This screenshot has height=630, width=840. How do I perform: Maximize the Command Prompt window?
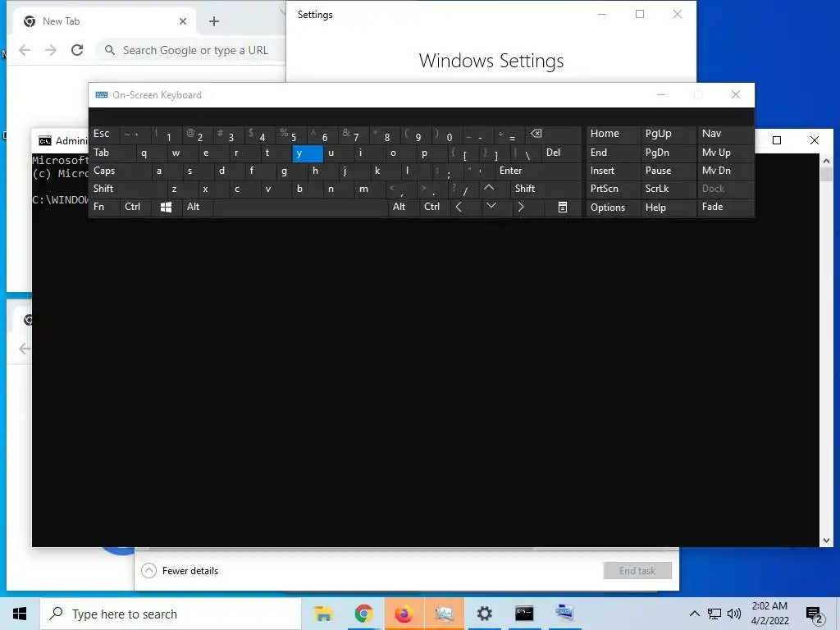(777, 140)
